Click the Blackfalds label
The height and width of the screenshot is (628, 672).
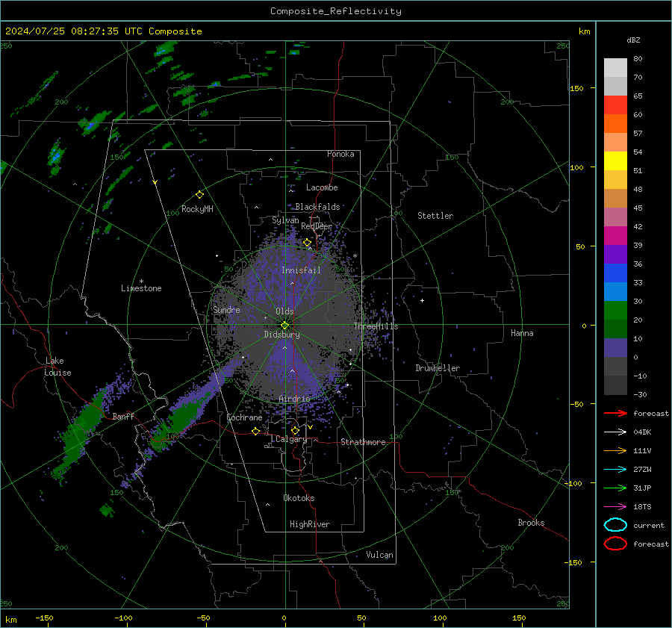click(x=317, y=207)
